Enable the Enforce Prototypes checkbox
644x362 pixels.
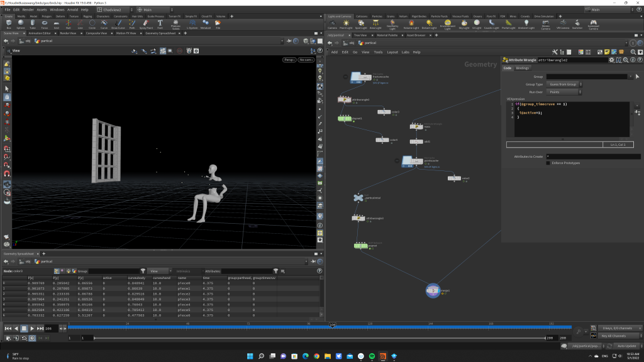548,163
